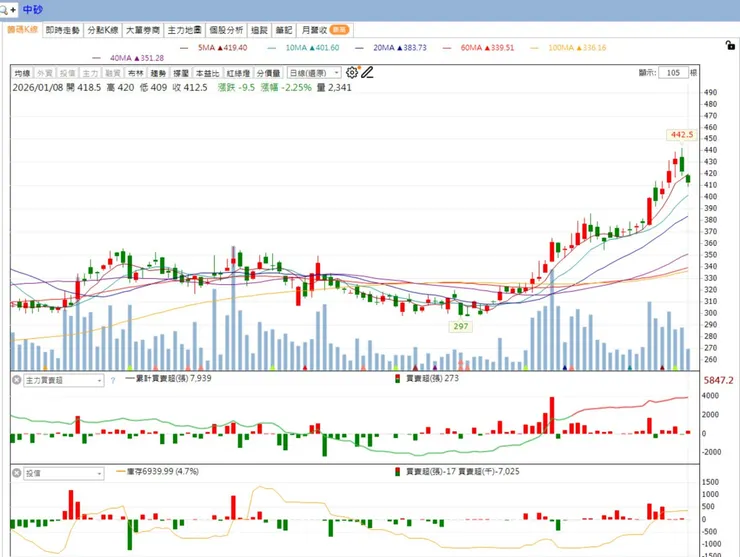Toggle the 投信 overlay button in the toolbar
Screen dimensions: 740x557
pyautogui.click(x=67, y=73)
